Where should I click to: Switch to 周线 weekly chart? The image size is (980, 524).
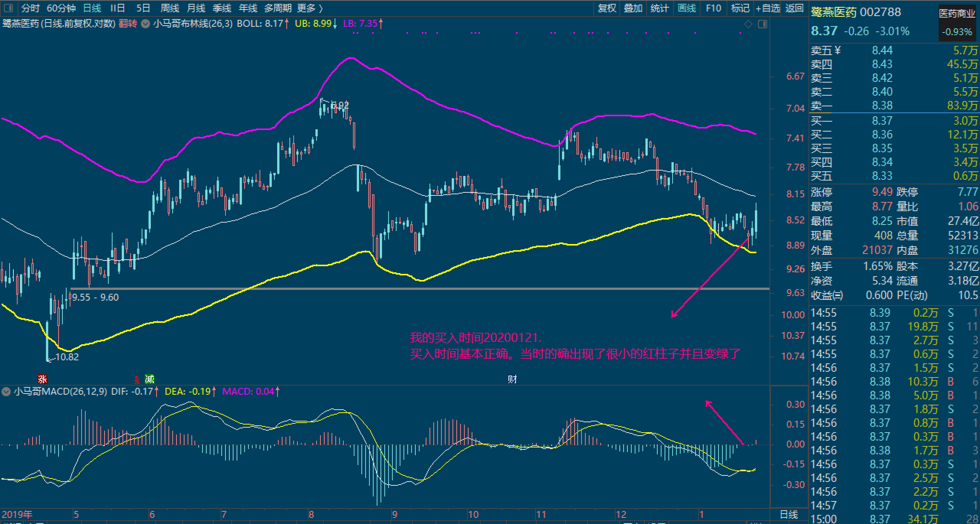click(170, 8)
